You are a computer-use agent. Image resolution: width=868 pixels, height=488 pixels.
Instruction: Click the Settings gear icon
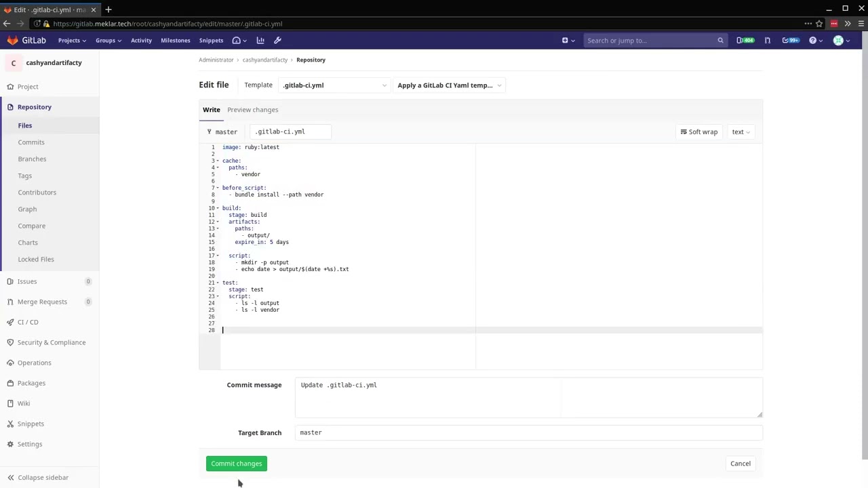pyautogui.click(x=10, y=444)
